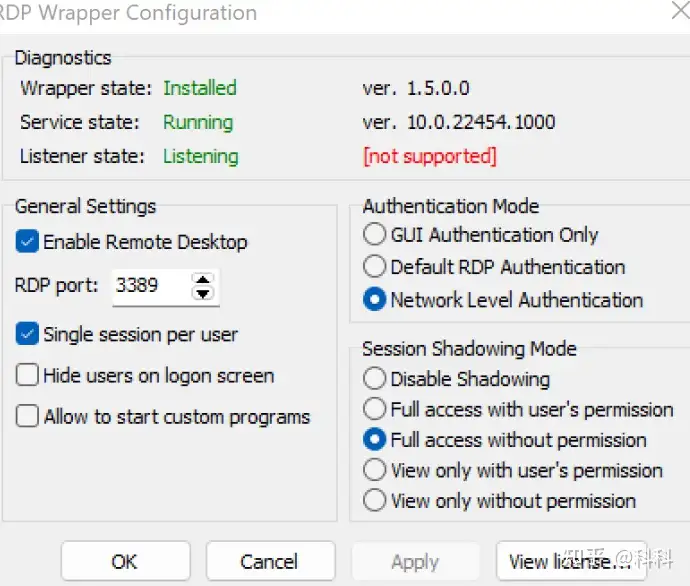The width and height of the screenshot is (690, 586).
Task: Select GUI Authentication Only
Action: (374, 234)
